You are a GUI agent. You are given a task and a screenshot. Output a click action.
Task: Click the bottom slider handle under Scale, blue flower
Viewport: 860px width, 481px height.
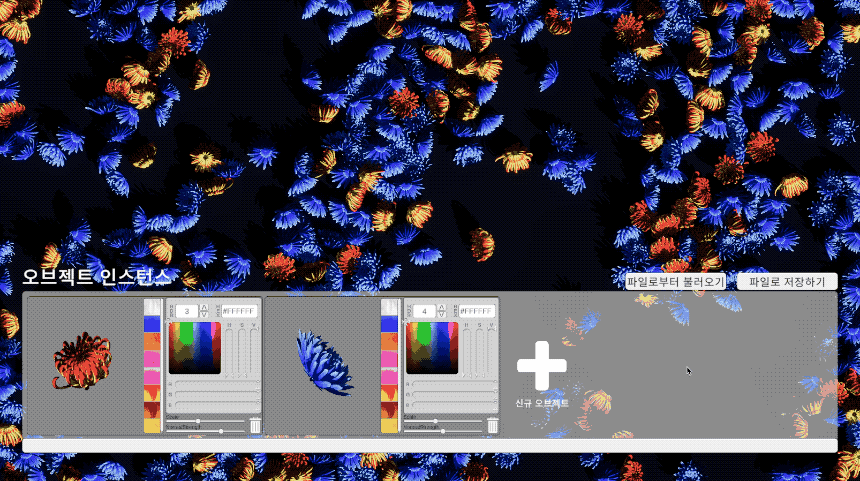click(x=443, y=431)
